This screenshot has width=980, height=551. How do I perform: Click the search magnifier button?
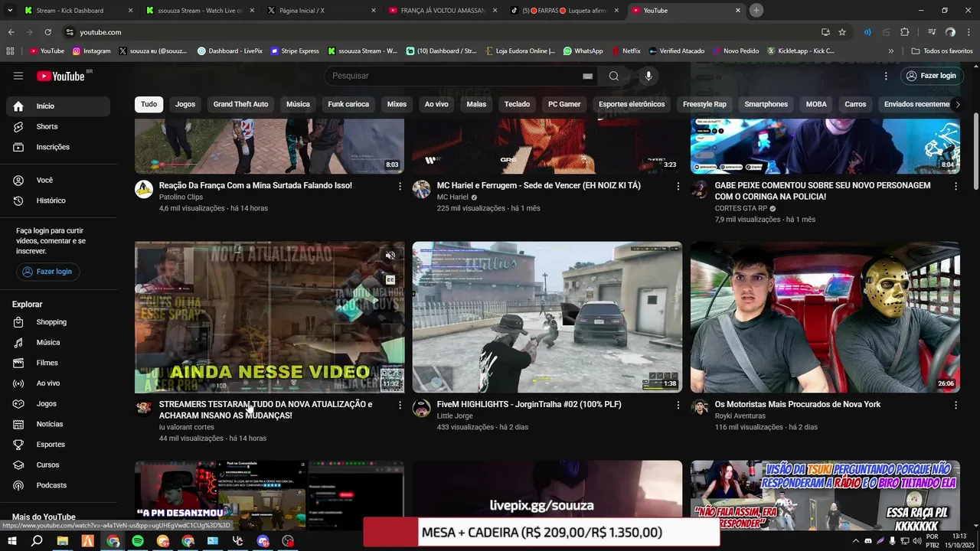[613, 76]
